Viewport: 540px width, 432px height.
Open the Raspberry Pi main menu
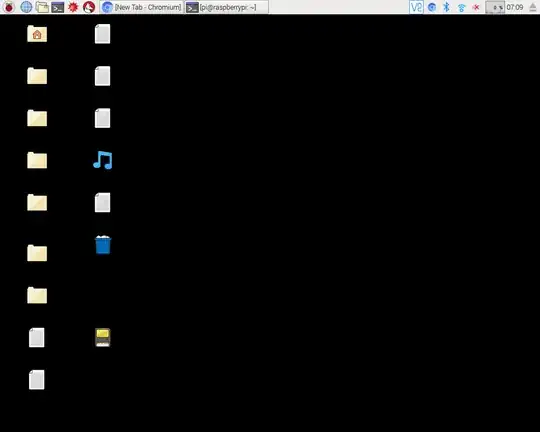(x=9, y=7)
